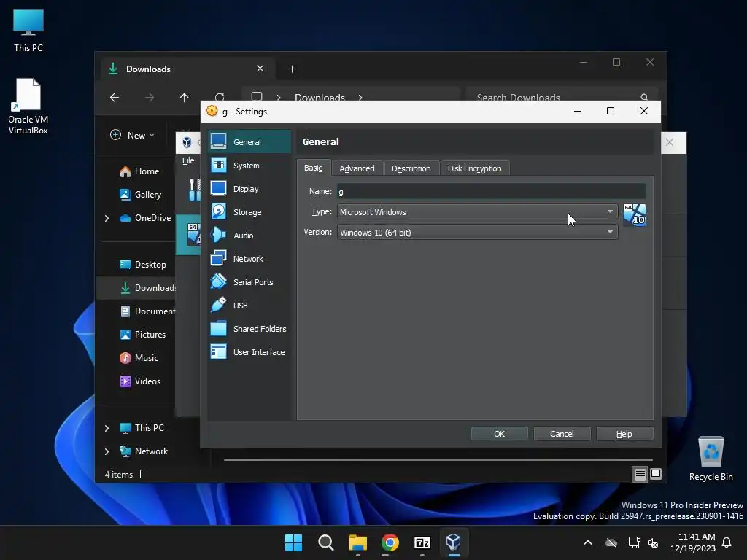Switch Explorer to large icons view
This screenshot has width=747, height=560.
[x=656, y=474]
